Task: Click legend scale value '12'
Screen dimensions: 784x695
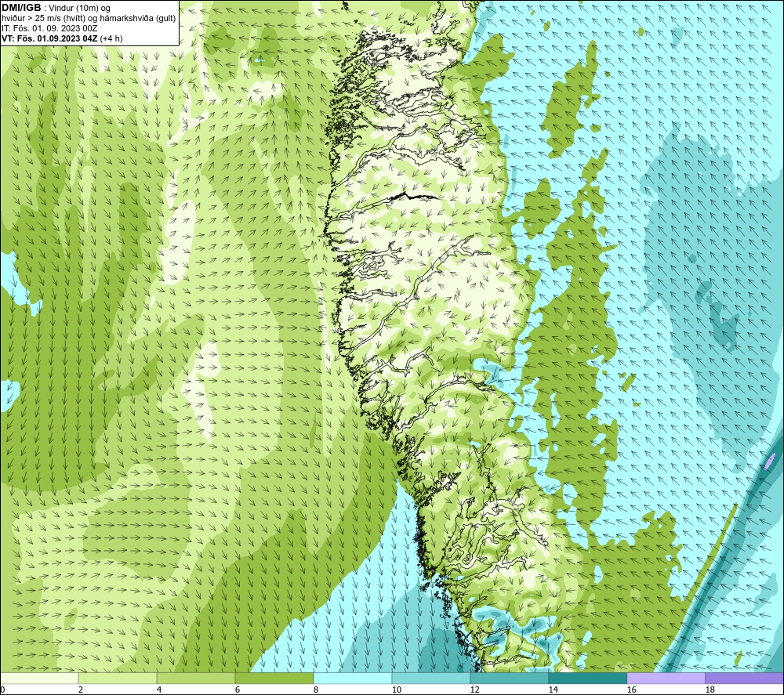Action: click(x=474, y=690)
